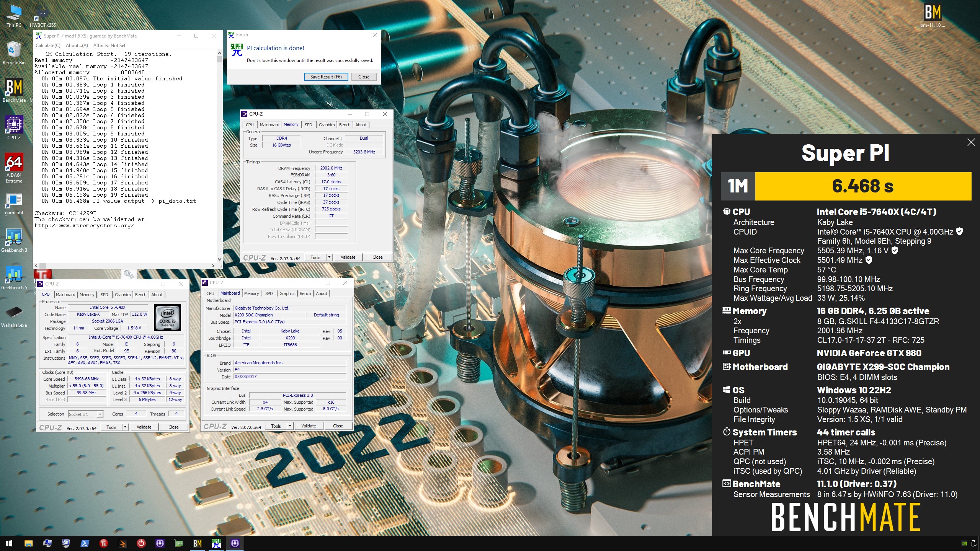Click the DRAM Frequency value 2002.0 MHz
Screen dimensions: 980x551
coord(331,168)
